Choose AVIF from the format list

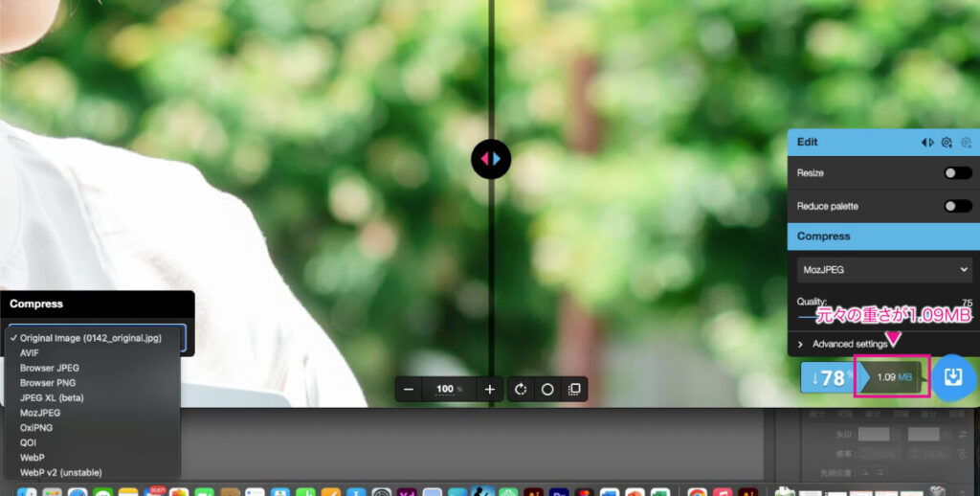(x=30, y=352)
